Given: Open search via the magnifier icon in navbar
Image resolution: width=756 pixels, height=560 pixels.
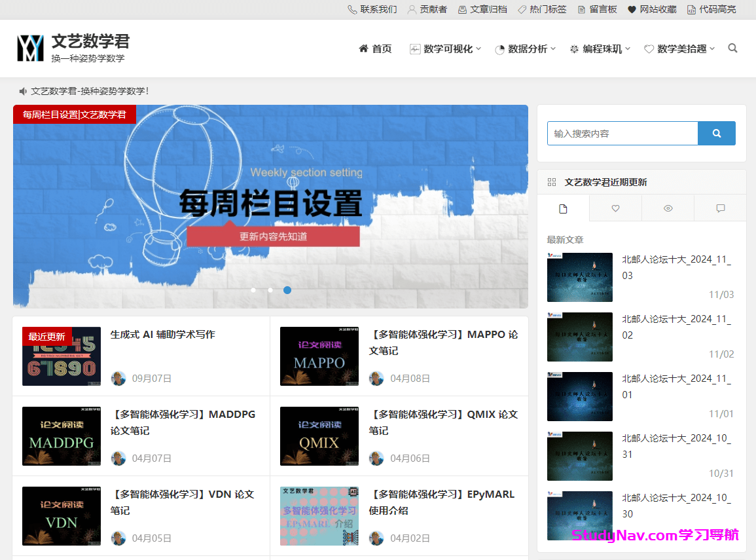Looking at the screenshot, I should [732, 48].
